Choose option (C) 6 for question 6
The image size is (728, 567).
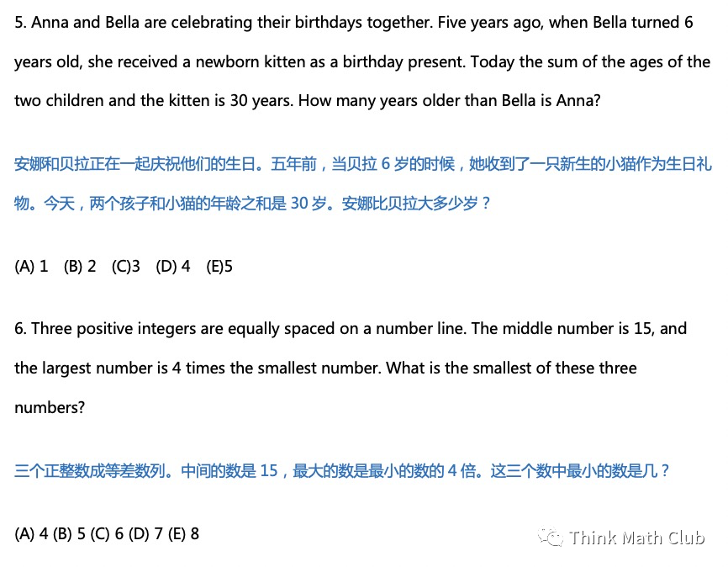tap(107, 533)
